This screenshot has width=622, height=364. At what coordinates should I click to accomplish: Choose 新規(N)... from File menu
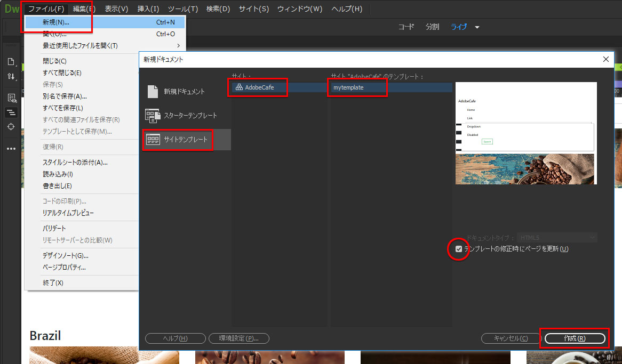click(x=56, y=22)
